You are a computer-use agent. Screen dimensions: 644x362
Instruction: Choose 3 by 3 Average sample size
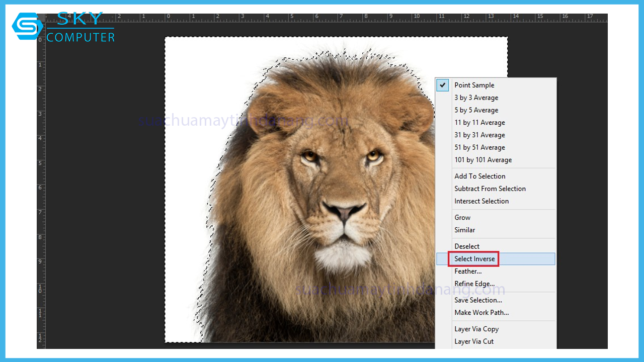click(476, 98)
